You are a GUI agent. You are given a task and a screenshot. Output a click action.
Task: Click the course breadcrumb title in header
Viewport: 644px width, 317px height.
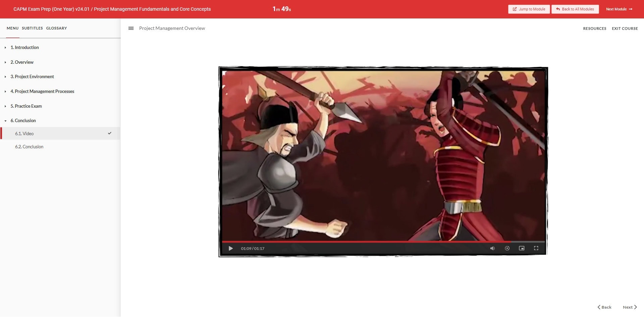(x=112, y=9)
